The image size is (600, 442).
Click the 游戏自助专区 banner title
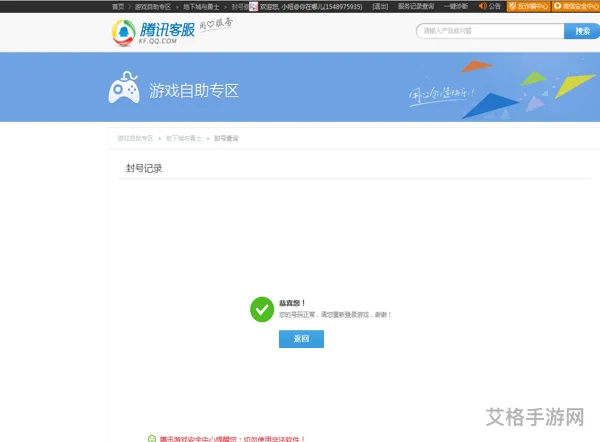tap(194, 91)
